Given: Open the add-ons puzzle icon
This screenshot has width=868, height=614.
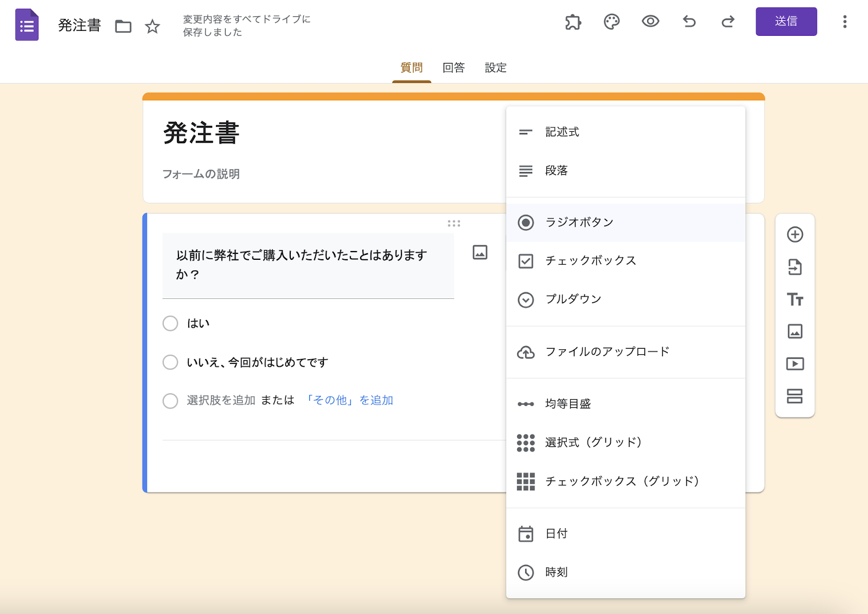Looking at the screenshot, I should click(573, 22).
